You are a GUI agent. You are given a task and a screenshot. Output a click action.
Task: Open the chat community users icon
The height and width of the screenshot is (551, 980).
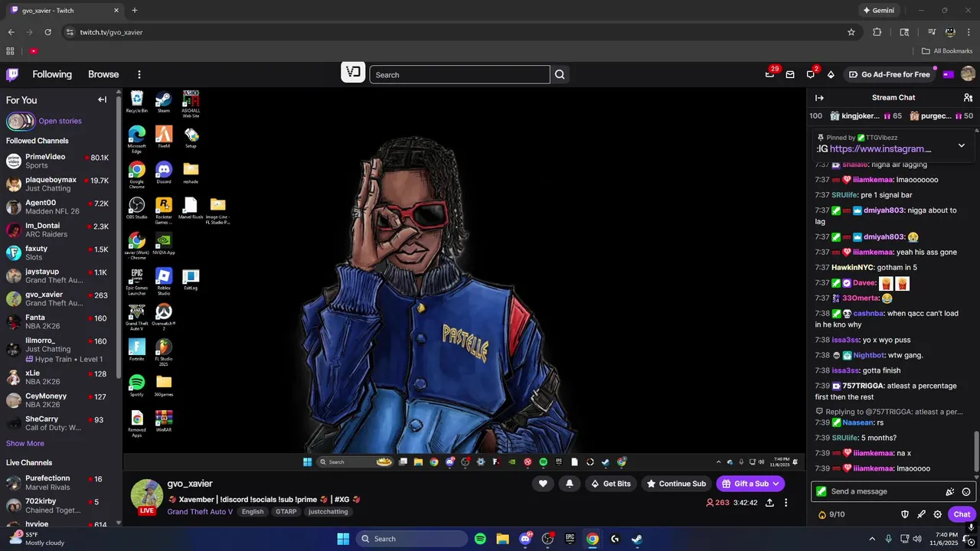pyautogui.click(x=968, y=98)
